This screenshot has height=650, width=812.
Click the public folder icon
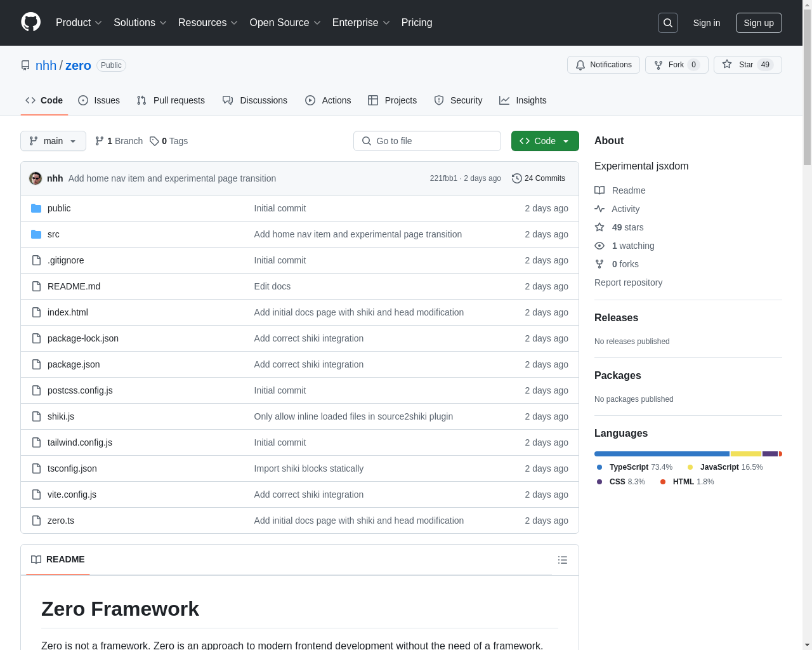pyautogui.click(x=36, y=208)
